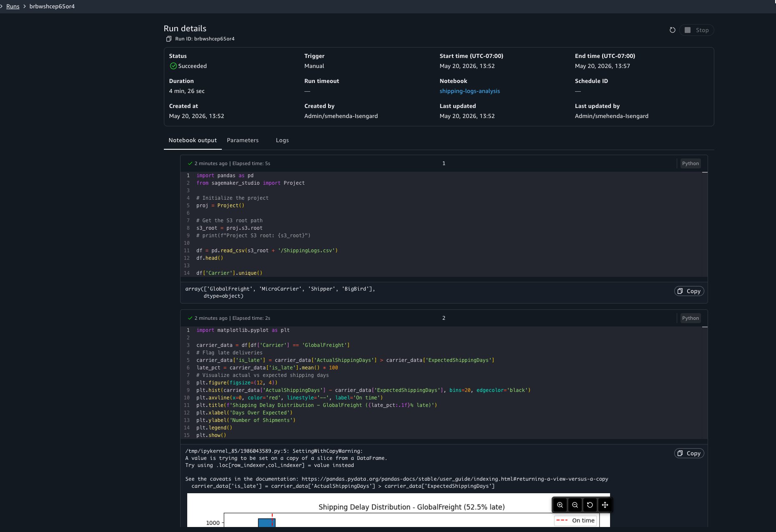Click Admin/smehenda-Isengard under Last updated by
Image resolution: width=776 pixels, height=532 pixels.
pos(612,116)
